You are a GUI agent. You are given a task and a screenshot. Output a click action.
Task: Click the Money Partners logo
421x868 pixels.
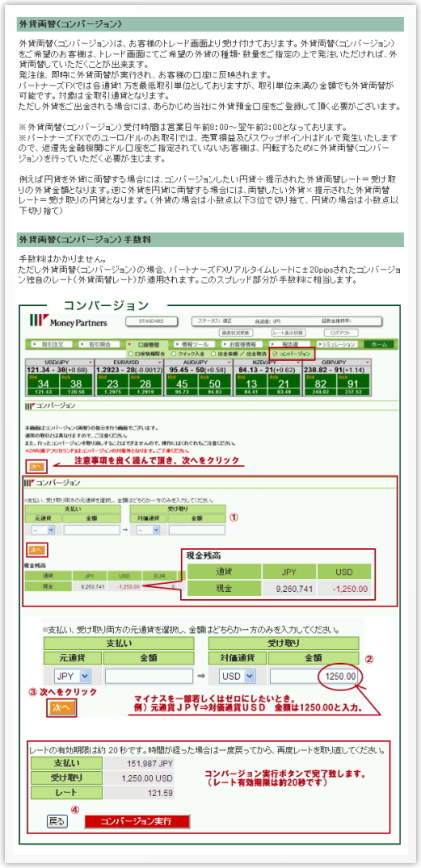[68, 321]
